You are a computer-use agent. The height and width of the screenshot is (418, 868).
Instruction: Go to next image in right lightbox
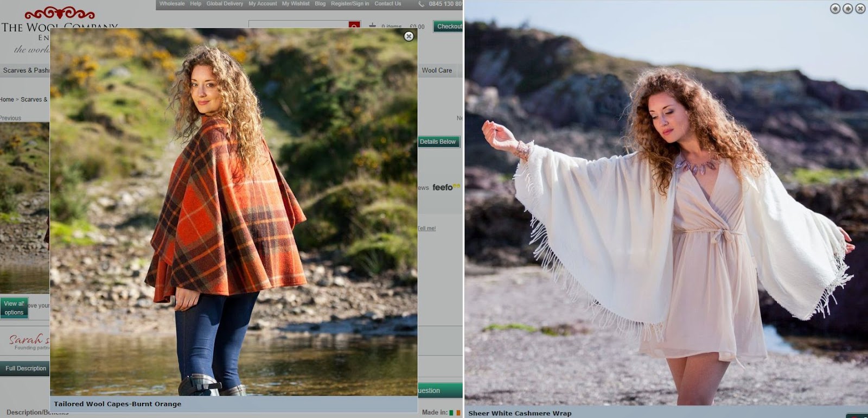847,9
